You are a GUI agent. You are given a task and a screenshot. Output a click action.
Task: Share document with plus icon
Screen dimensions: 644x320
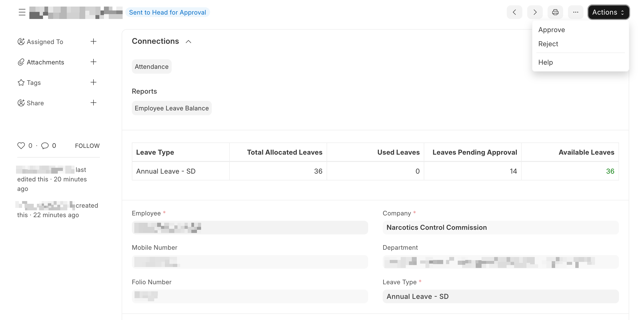93,103
